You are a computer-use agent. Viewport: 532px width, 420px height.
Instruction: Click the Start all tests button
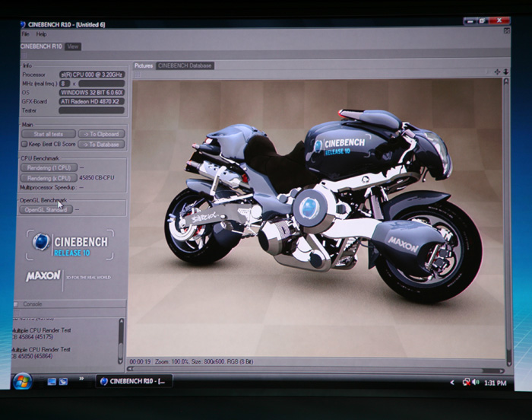point(49,134)
